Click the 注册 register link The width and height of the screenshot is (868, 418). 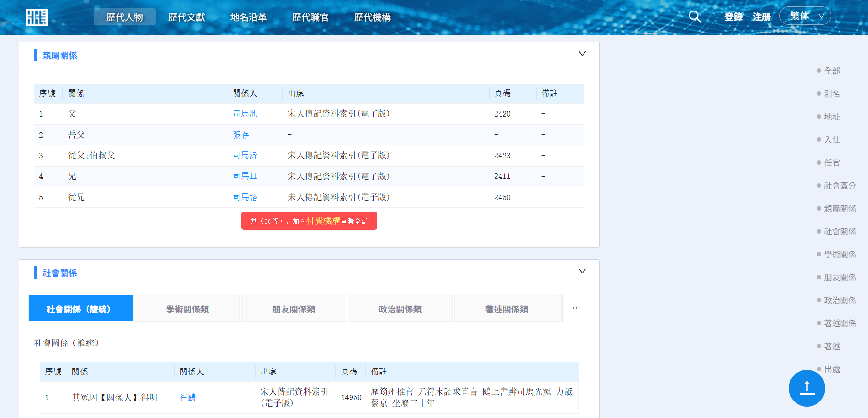pos(762,17)
